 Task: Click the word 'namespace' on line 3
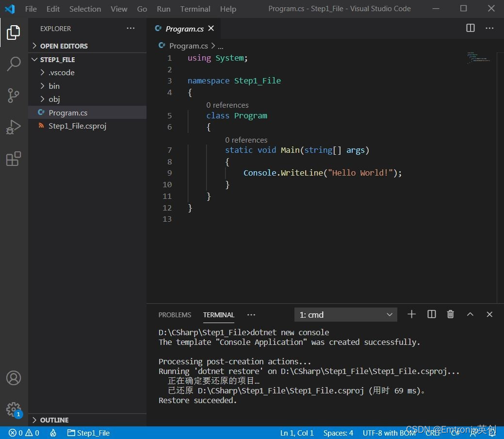[209, 81]
